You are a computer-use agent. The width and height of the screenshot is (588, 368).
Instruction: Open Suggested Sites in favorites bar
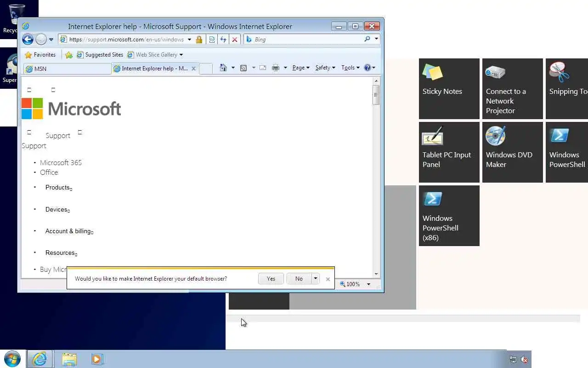click(x=100, y=55)
